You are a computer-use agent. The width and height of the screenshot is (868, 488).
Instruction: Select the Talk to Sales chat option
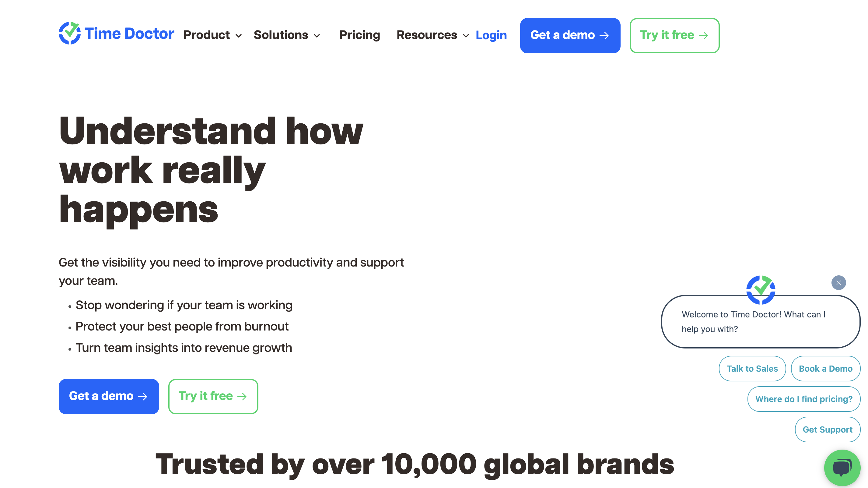point(752,369)
